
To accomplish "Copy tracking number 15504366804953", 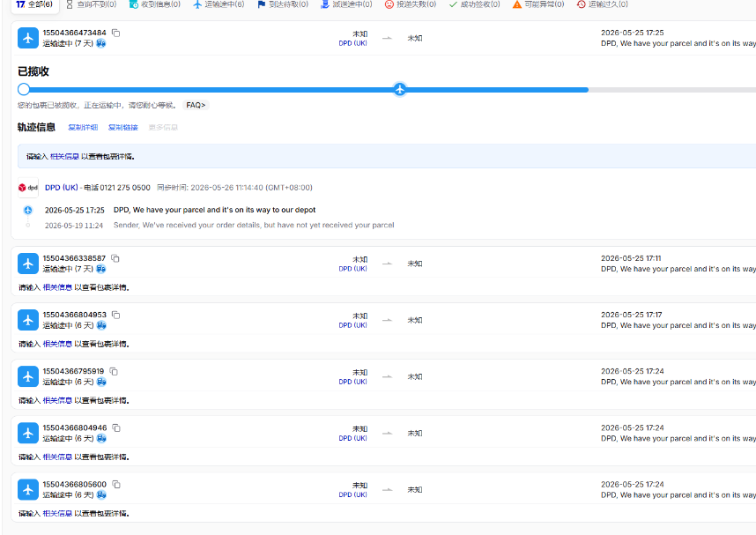I will [115, 315].
